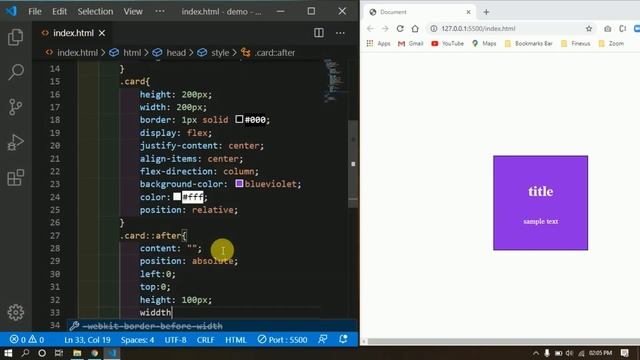This screenshot has width=640, height=360.
Task: Select the index.html editor tab
Action: [73, 33]
